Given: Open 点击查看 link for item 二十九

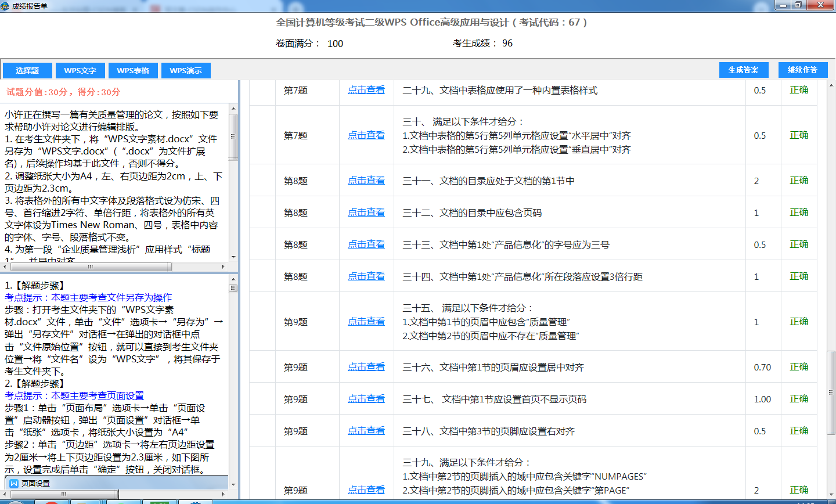Looking at the screenshot, I should tap(366, 90).
